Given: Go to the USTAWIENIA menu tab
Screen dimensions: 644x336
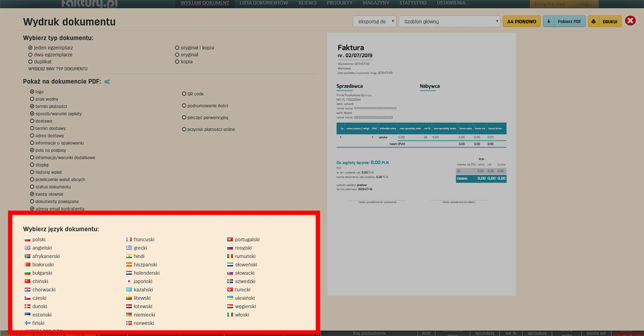Looking at the screenshot, I should pos(451,3).
